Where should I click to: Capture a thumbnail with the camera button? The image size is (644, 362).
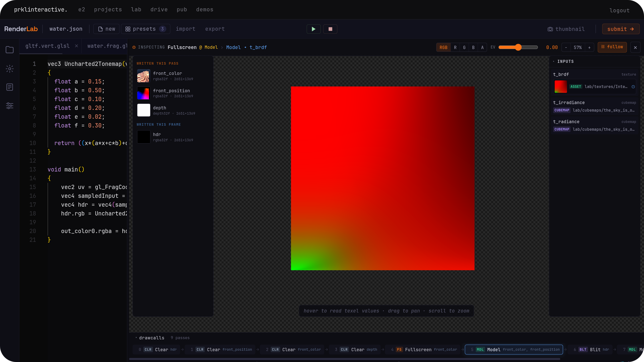(x=566, y=29)
